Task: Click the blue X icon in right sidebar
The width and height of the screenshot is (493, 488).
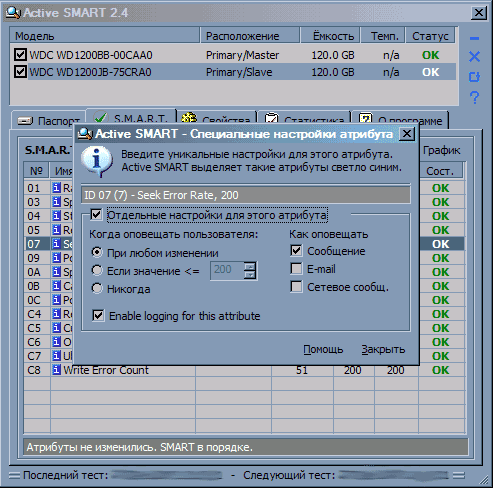Action: (474, 57)
